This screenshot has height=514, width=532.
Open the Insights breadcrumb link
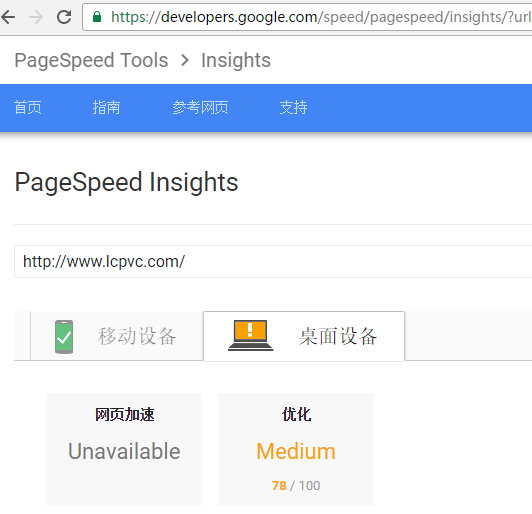coord(236,60)
